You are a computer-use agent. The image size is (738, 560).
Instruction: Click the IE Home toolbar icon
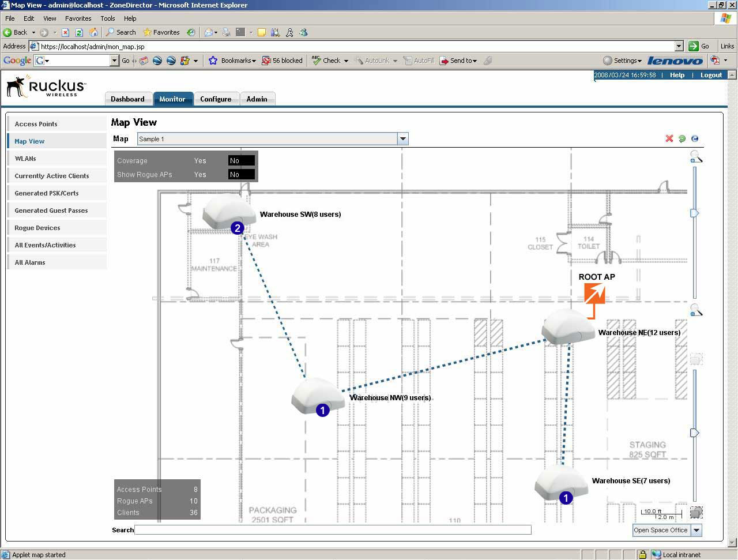click(x=93, y=32)
